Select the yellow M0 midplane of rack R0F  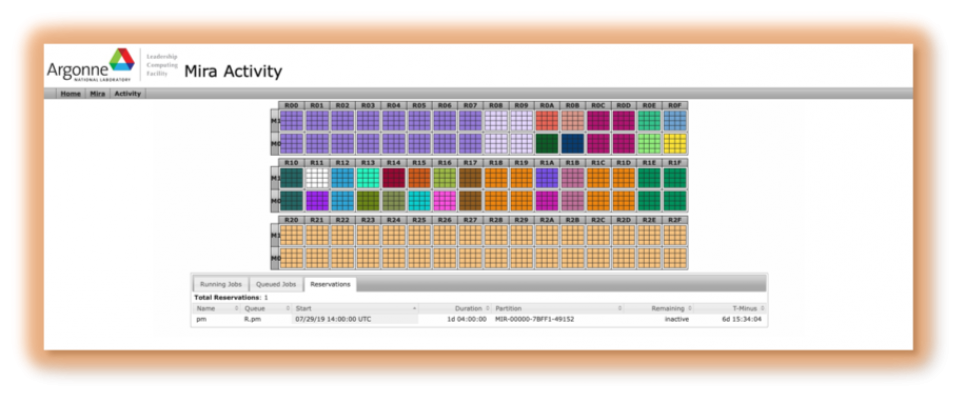click(x=675, y=143)
